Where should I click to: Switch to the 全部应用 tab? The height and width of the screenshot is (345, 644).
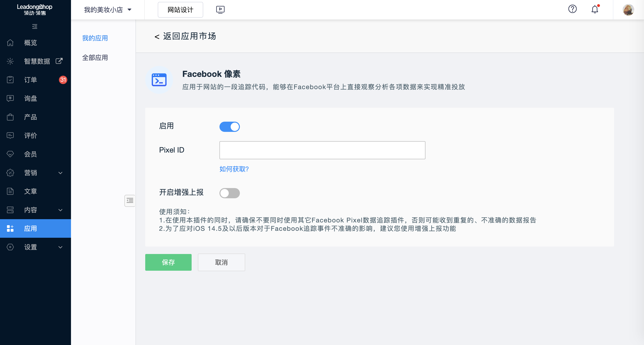pyautogui.click(x=95, y=58)
